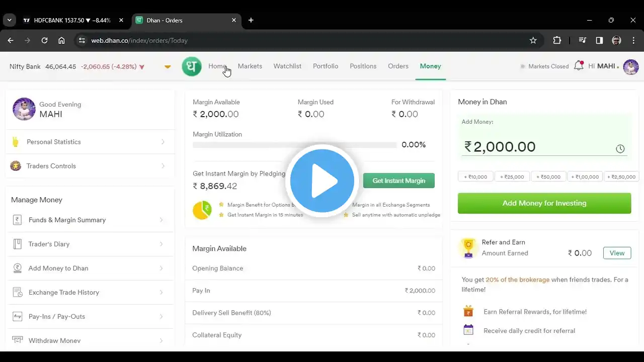Add ₹1,00,000 quick amount
Viewport: 644px width, 362px height.
585,176
